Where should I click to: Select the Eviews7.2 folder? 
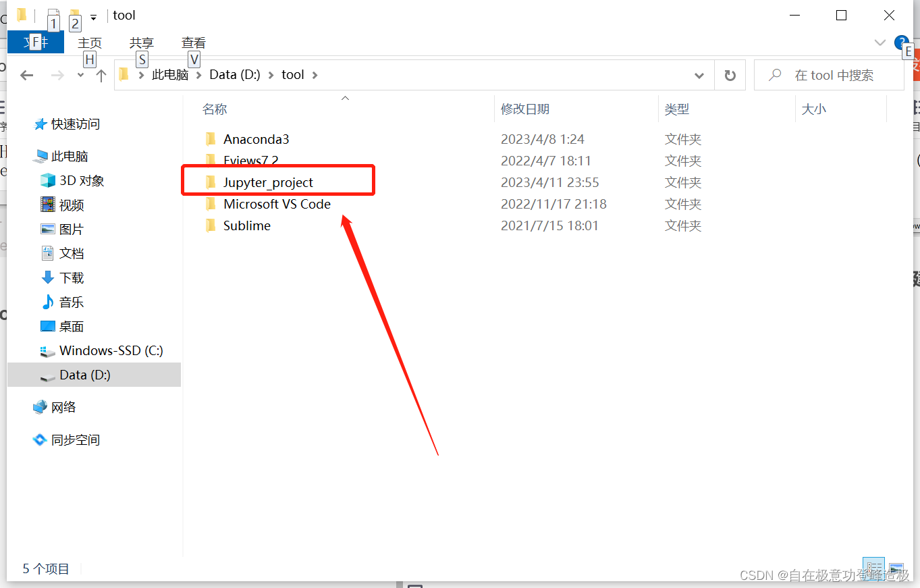pos(250,161)
